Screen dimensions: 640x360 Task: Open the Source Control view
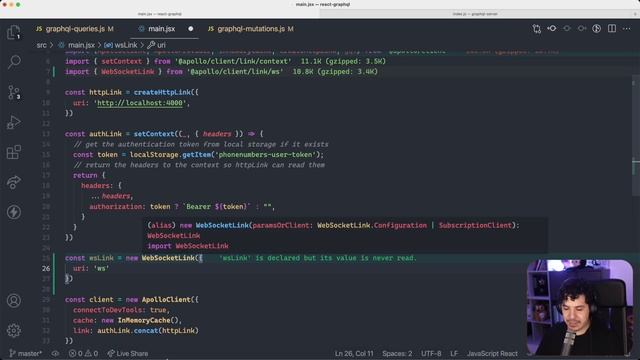[13, 92]
